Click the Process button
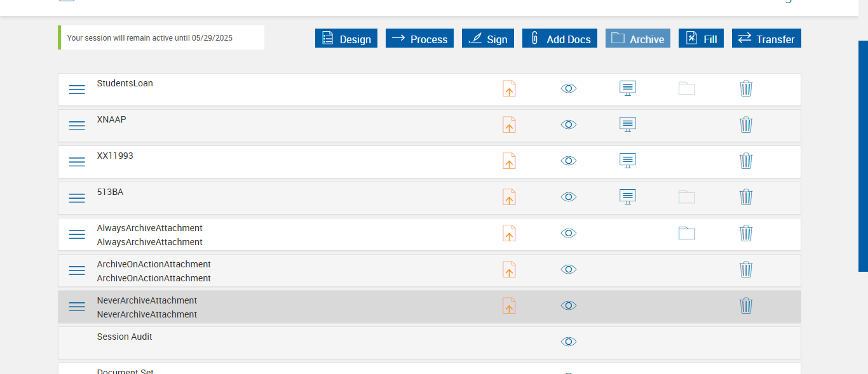The height and width of the screenshot is (374, 868). pos(419,39)
